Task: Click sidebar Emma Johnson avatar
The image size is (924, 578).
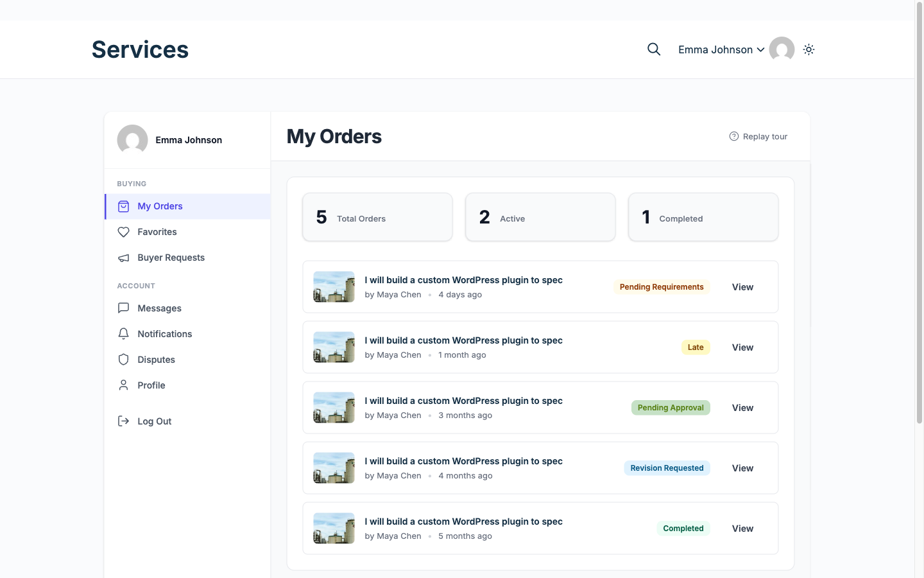Action: point(132,140)
